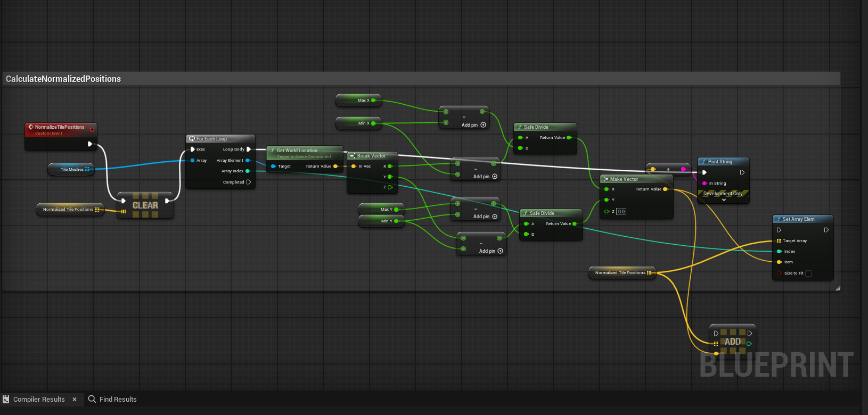Click the Completed exec pin on For Each Loop
The image size is (868, 415).
point(248,182)
